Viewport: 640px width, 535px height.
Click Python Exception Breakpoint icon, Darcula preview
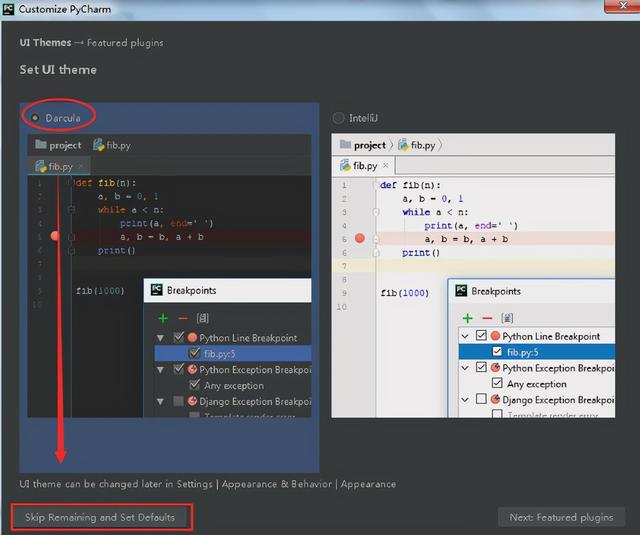coord(192,369)
